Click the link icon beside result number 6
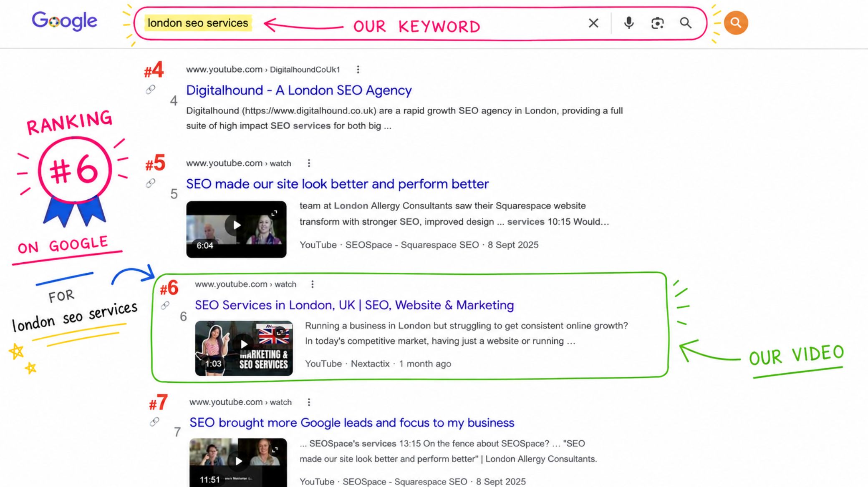 pos(165,306)
